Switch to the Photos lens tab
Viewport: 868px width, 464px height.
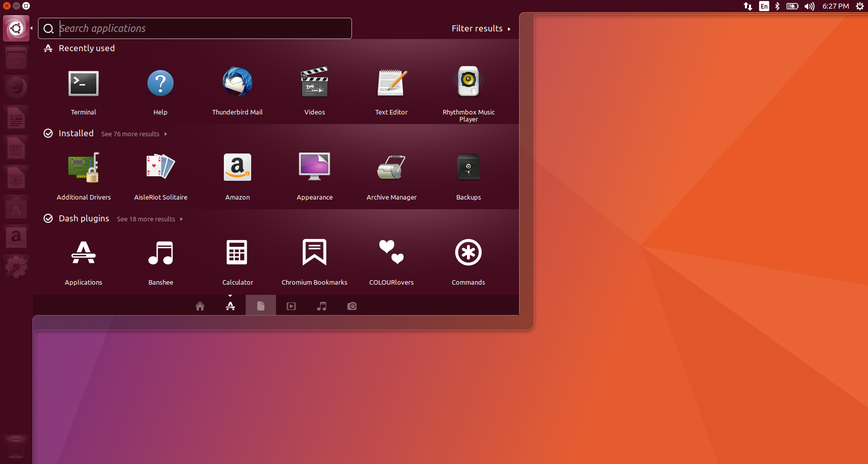(x=352, y=306)
